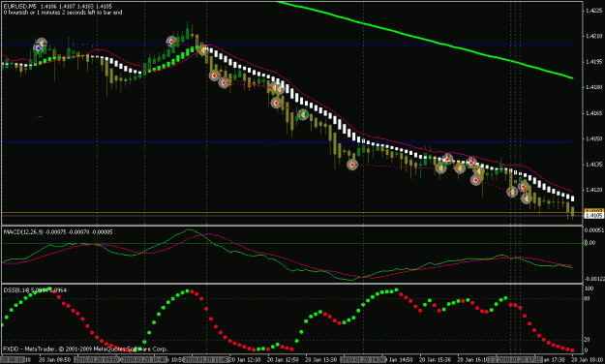
Task: Select the red marker at the lowest dip before 14:00
Action: pyautogui.click(x=352, y=165)
